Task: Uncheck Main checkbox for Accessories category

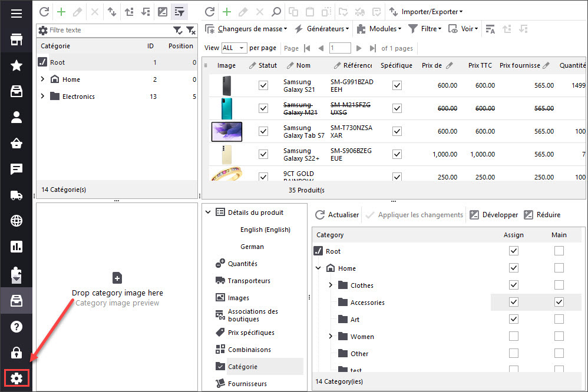Action: pyautogui.click(x=559, y=302)
